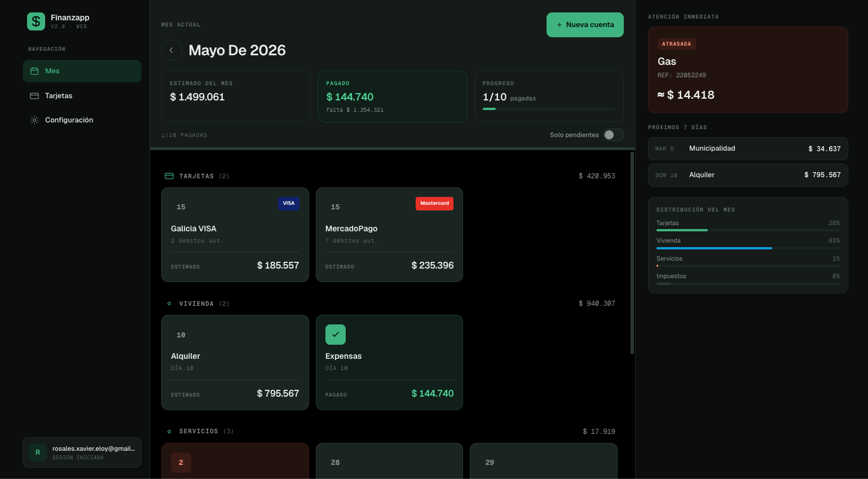Click the Nueva cuenta button

click(x=585, y=25)
